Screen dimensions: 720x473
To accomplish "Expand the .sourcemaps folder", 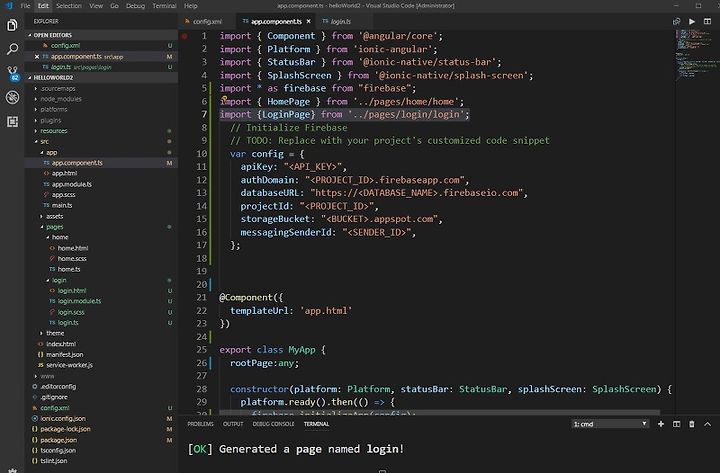I will pos(58,88).
